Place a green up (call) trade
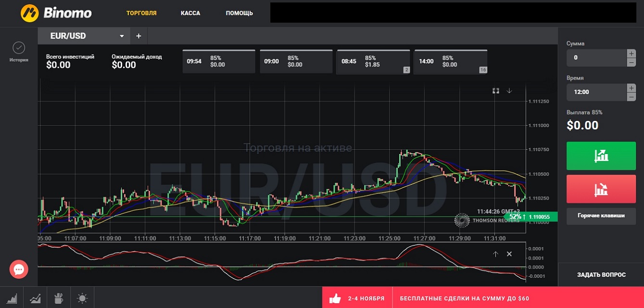This screenshot has height=308, width=644. click(601, 156)
